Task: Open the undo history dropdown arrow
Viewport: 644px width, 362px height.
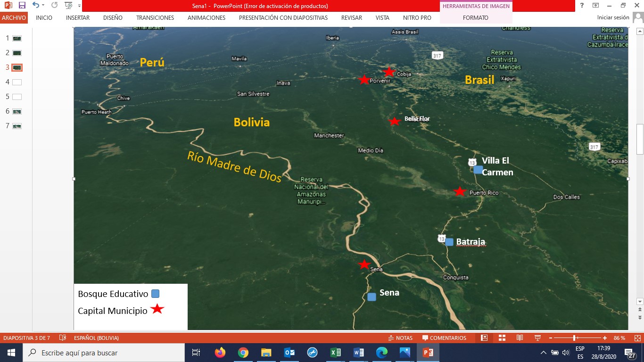Action: click(x=42, y=6)
